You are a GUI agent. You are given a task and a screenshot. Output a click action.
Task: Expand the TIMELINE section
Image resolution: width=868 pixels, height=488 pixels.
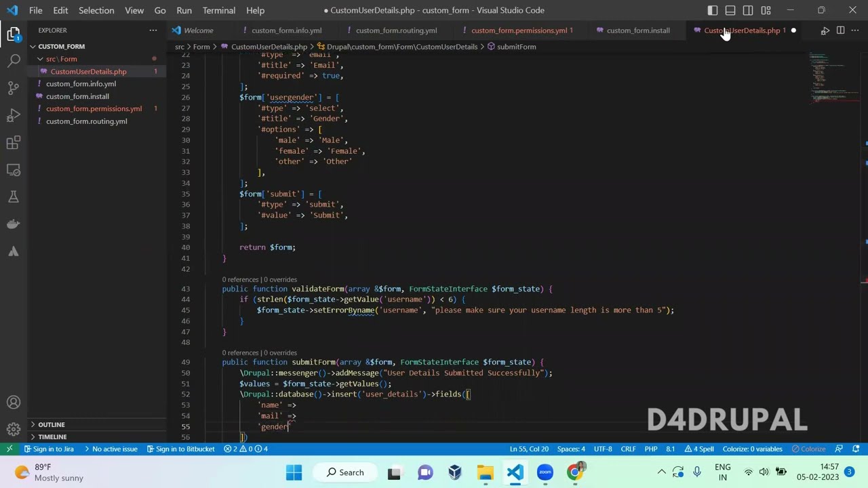52,437
